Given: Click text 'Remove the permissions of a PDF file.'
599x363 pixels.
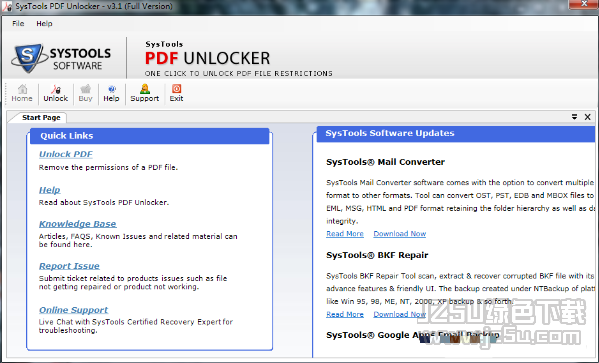Looking at the screenshot, I should pos(108,167).
